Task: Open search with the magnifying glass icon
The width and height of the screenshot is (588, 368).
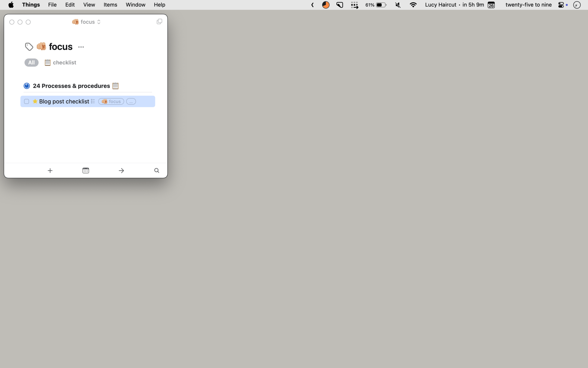Action: point(157,170)
